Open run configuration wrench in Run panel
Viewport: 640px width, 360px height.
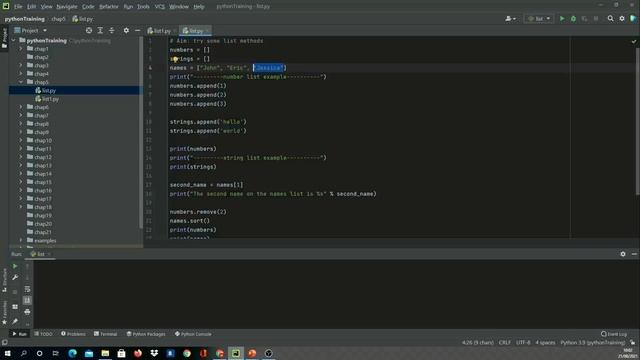point(15,278)
